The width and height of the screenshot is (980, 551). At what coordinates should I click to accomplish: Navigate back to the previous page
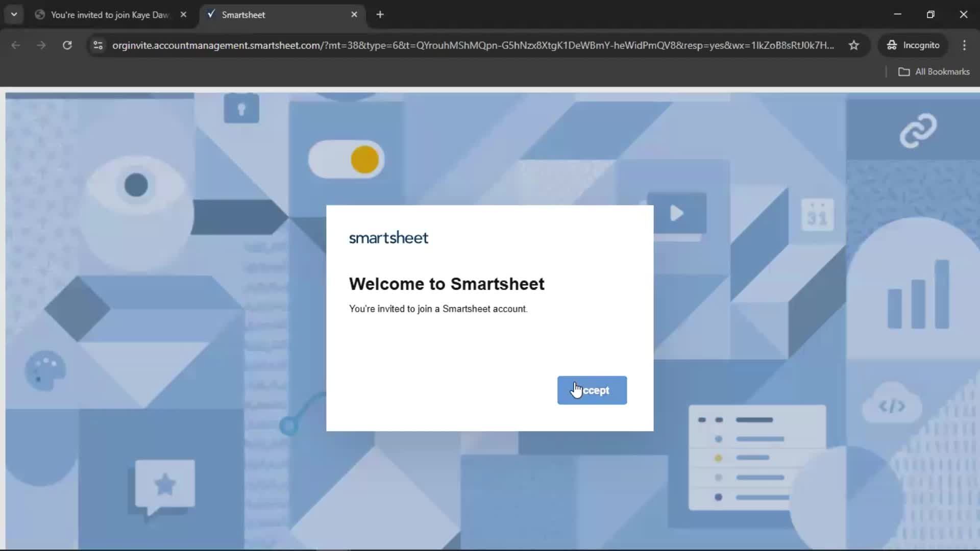click(x=16, y=45)
